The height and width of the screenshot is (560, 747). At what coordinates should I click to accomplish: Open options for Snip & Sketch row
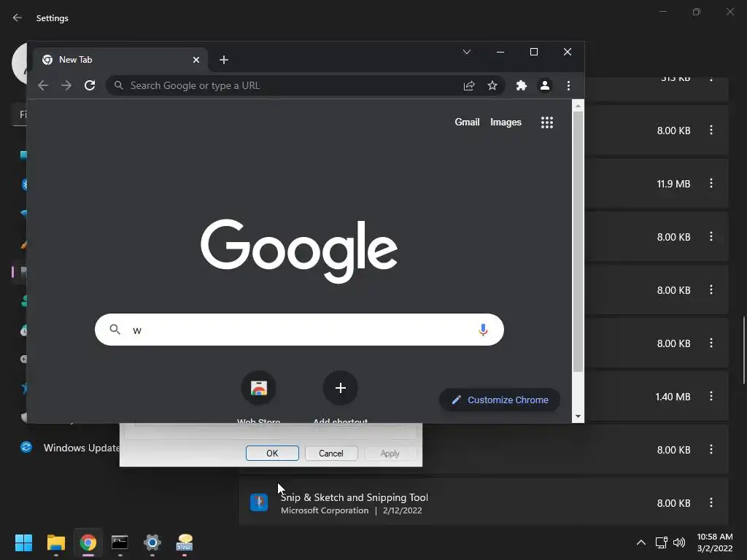pos(711,502)
